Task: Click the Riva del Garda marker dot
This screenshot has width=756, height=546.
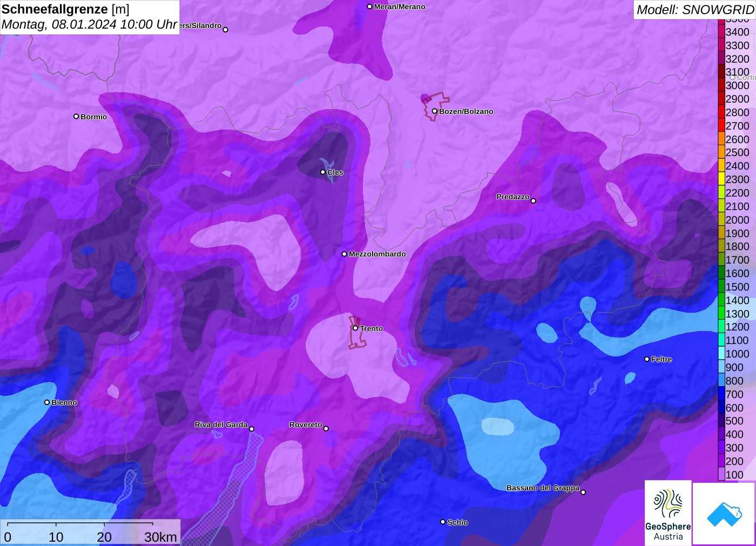Action: coord(252,429)
